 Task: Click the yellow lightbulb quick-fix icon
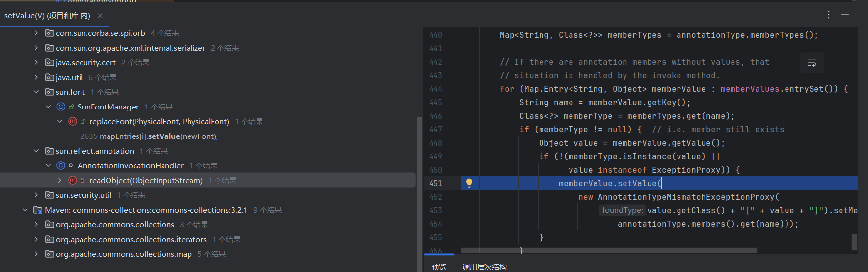pyautogui.click(x=469, y=183)
